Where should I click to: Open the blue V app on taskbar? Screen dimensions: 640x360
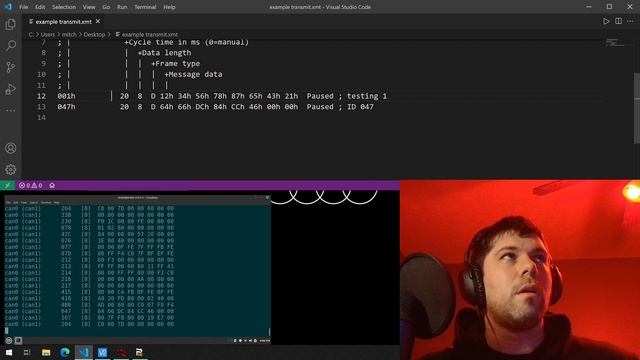click(102, 352)
